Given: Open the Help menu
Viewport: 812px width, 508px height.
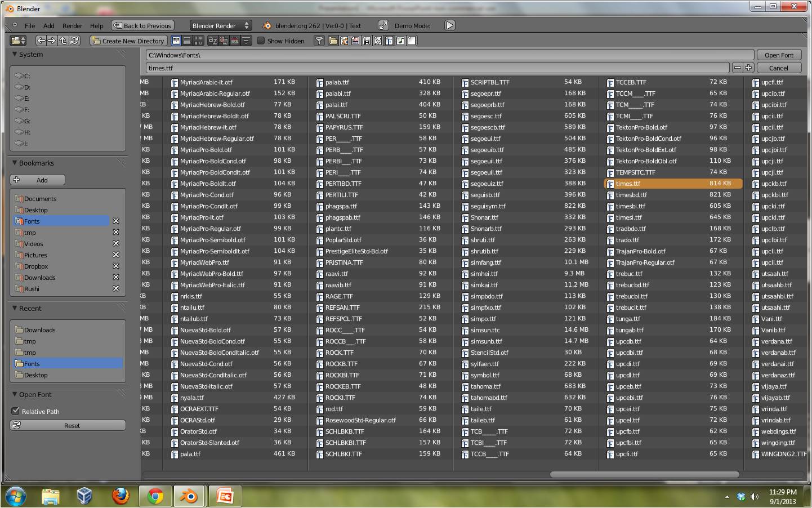Looking at the screenshot, I should (x=97, y=26).
